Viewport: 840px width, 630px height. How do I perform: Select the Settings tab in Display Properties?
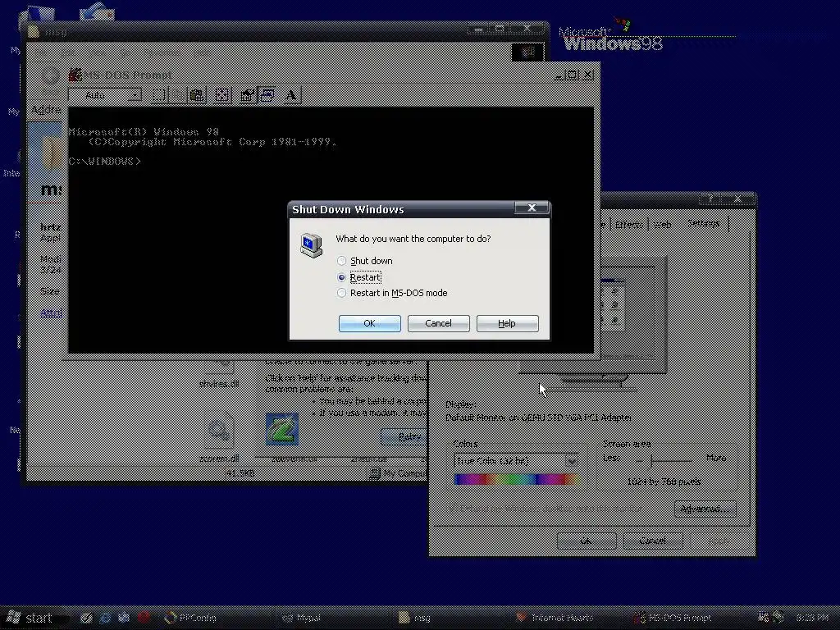[x=703, y=223]
